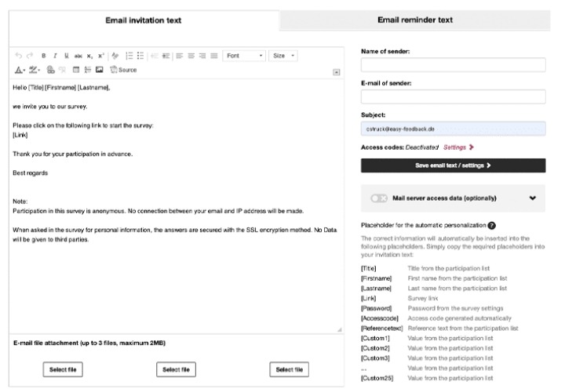Toggle italic formatting
This screenshot has height=392, width=565.
[x=55, y=56]
